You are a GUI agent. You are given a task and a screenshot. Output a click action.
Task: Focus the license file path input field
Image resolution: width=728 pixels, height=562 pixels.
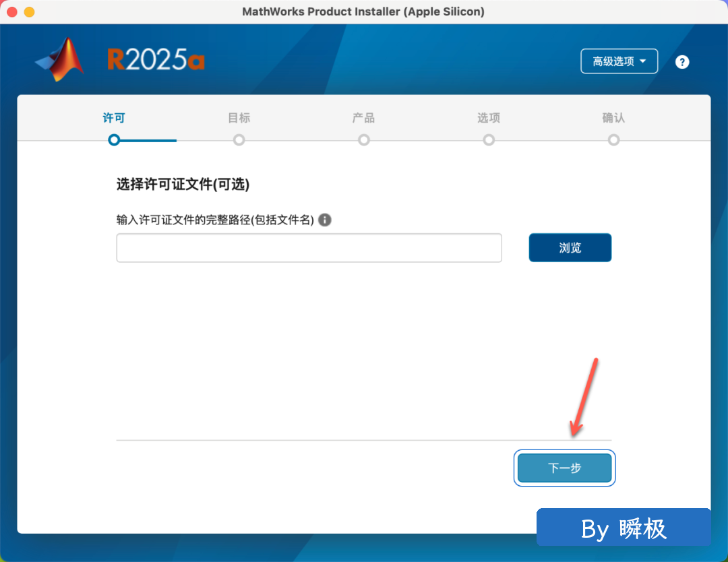(309, 248)
